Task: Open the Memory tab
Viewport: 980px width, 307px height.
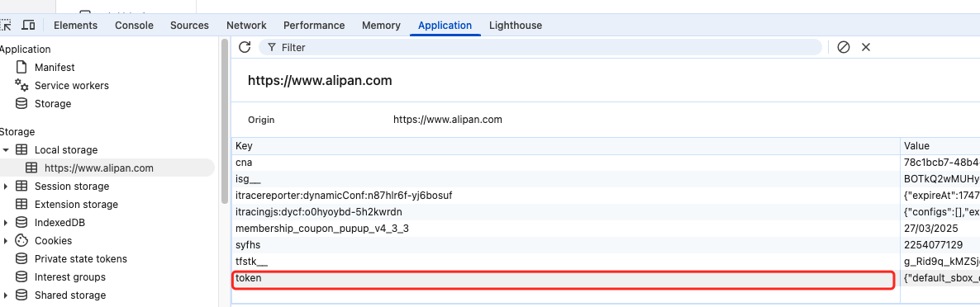Action: (381, 25)
